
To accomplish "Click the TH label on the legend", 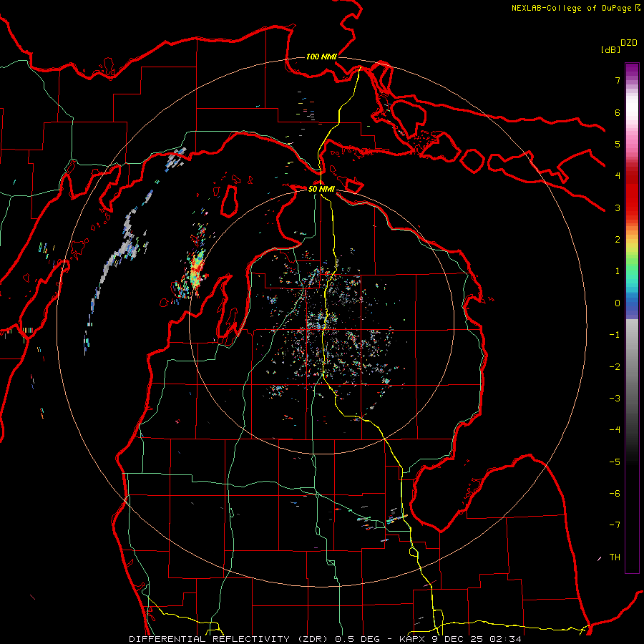I will [x=615, y=557].
